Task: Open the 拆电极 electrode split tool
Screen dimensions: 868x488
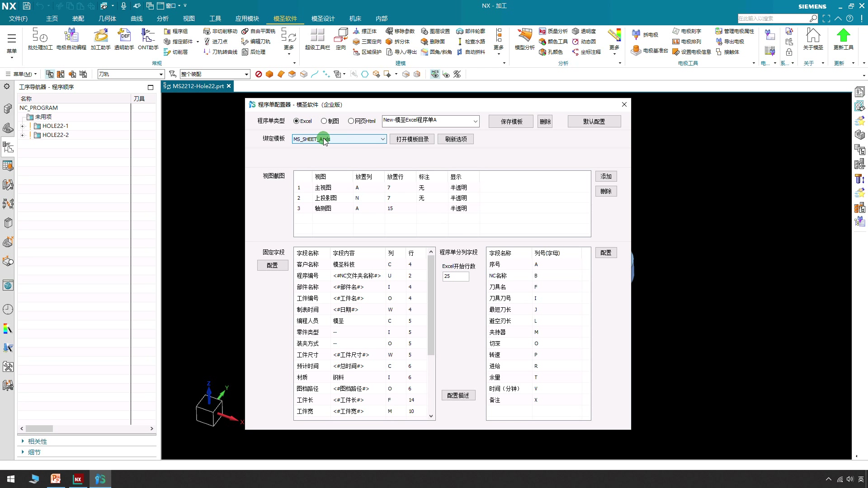Action: click(x=645, y=35)
